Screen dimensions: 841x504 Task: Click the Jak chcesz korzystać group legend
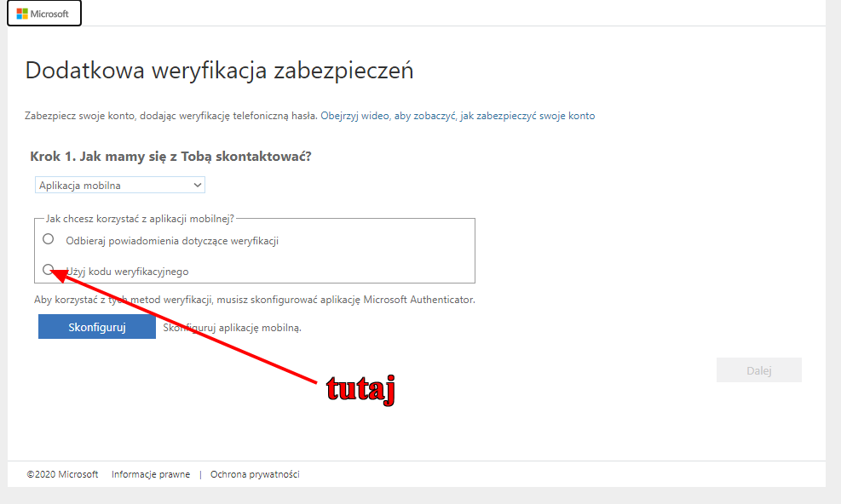point(136,218)
